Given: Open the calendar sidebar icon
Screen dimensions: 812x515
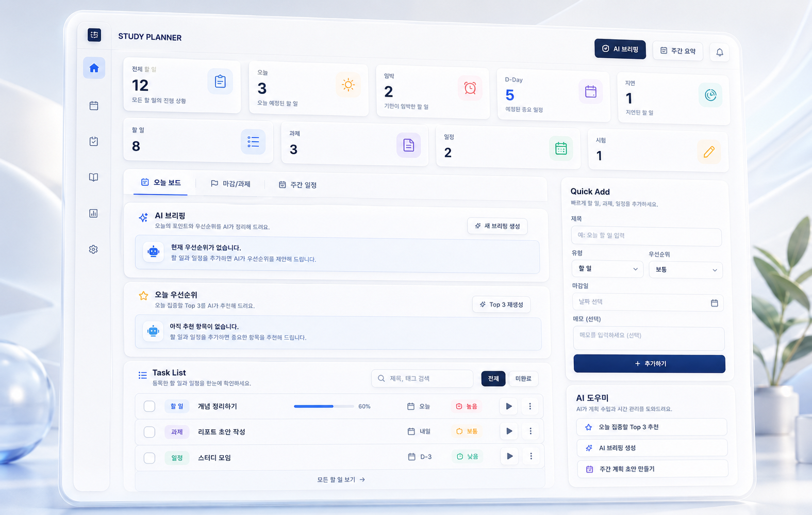Looking at the screenshot, I should (x=94, y=105).
